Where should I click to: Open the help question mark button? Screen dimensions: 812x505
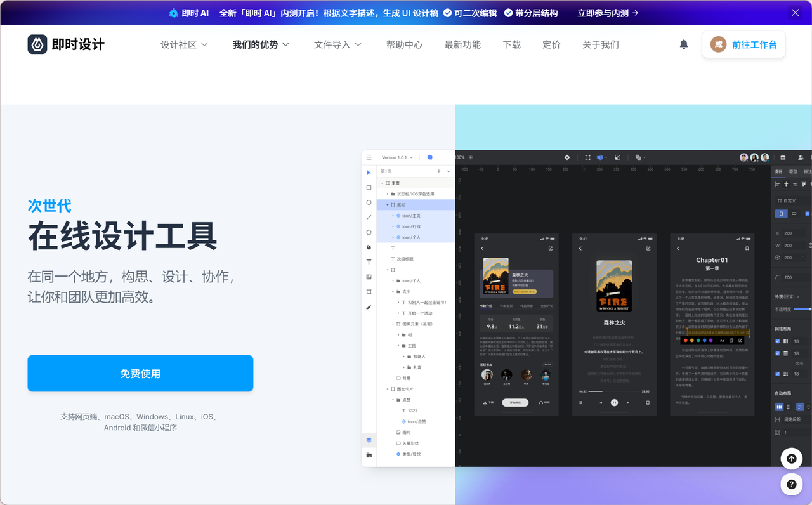click(x=791, y=484)
